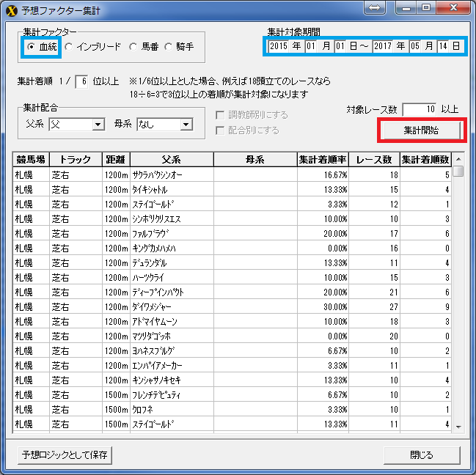Click the 閉じる button
This screenshot has width=476, height=475.
422,455
